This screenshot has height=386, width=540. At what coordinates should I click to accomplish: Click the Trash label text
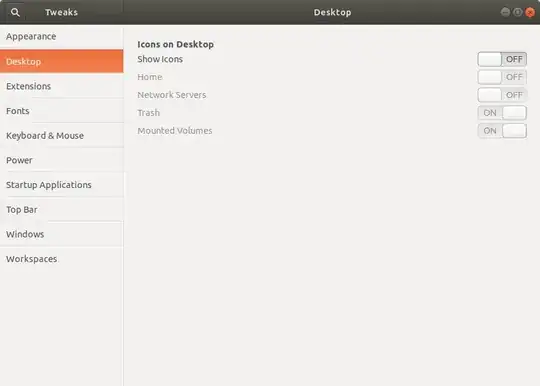(x=148, y=113)
